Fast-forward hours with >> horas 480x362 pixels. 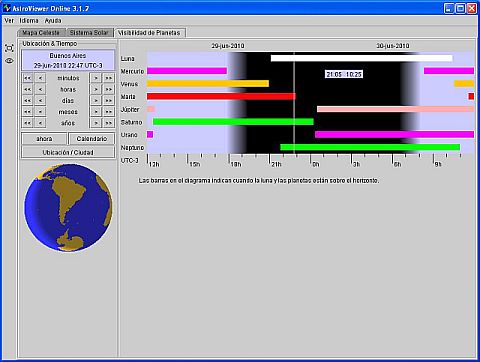pos(109,89)
